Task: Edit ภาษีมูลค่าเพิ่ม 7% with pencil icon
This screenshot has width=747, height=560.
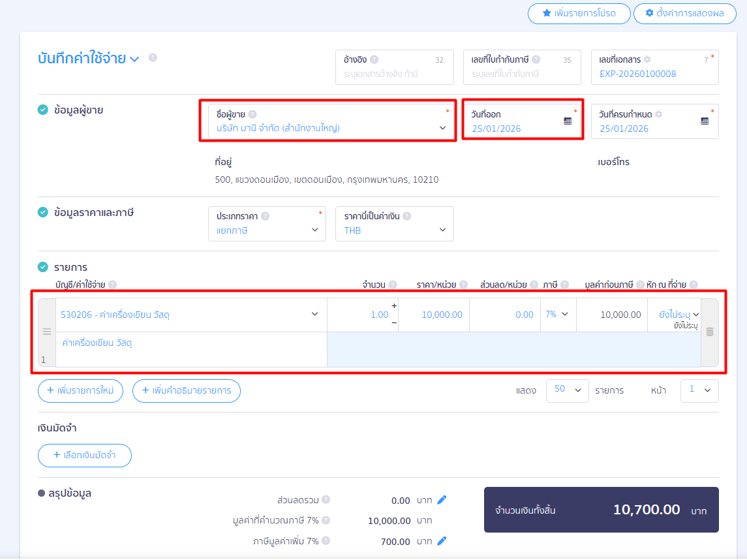Action: point(442,541)
